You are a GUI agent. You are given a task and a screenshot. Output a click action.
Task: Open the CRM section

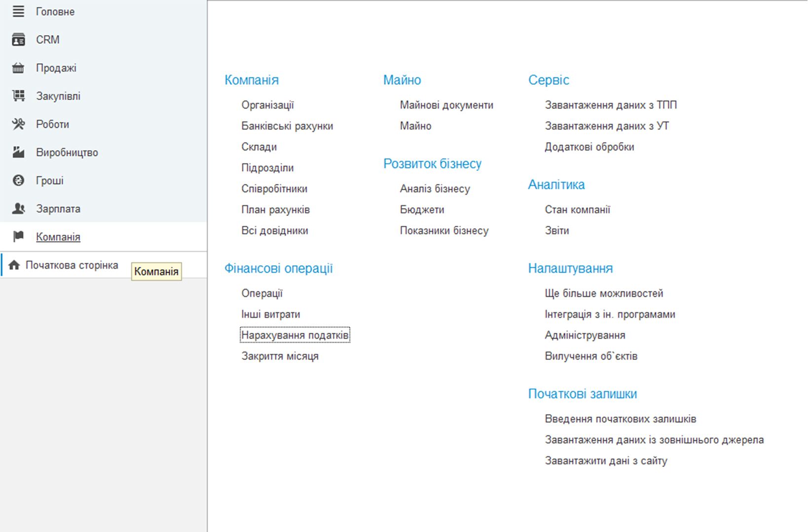point(47,39)
